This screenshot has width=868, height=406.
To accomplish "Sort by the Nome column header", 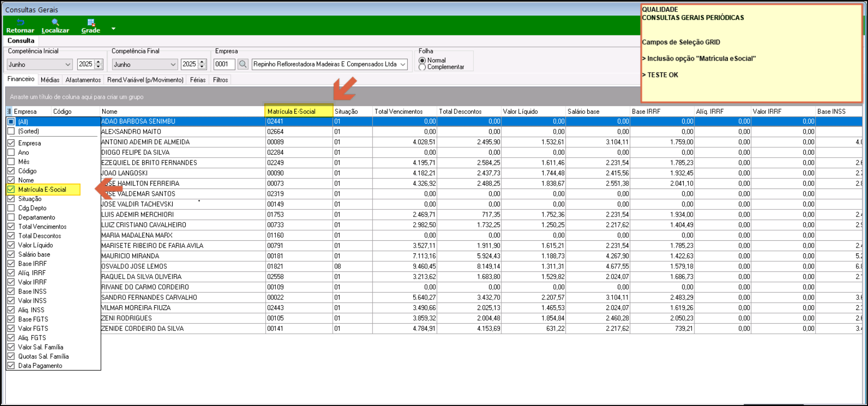I will click(183, 111).
